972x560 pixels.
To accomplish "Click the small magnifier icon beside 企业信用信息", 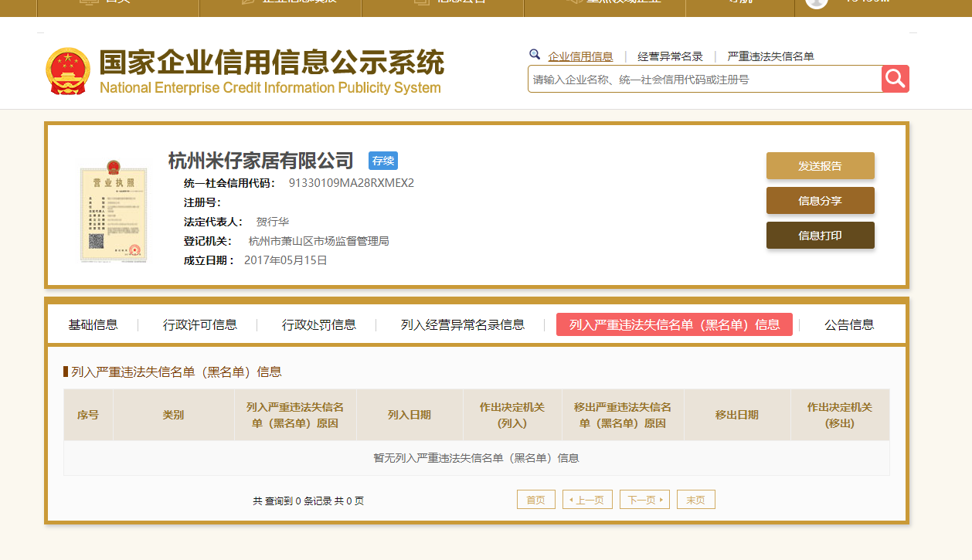I will click(x=535, y=55).
